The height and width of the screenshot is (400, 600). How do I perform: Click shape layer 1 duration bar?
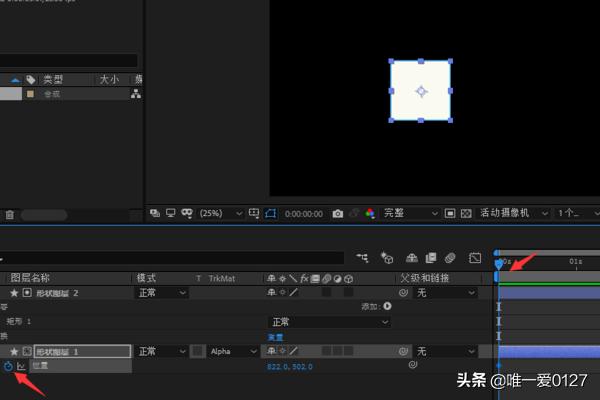[549, 351]
